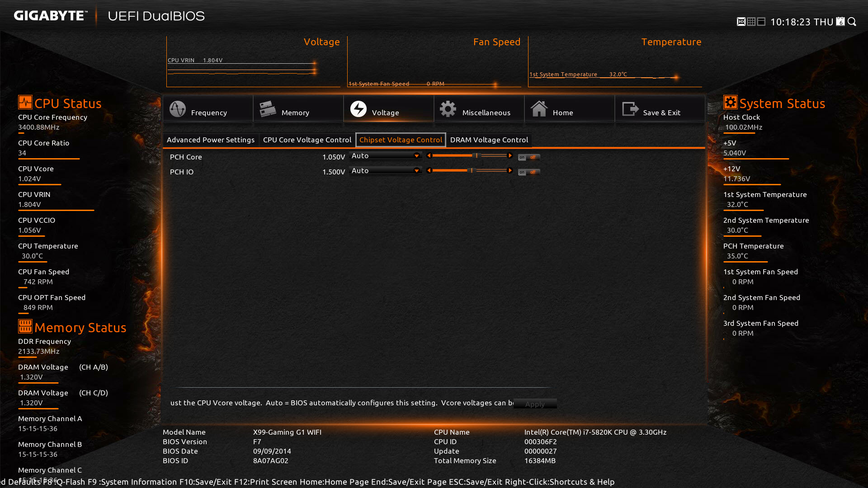Click the BIOS ID 8A07AG02 value

(x=270, y=460)
